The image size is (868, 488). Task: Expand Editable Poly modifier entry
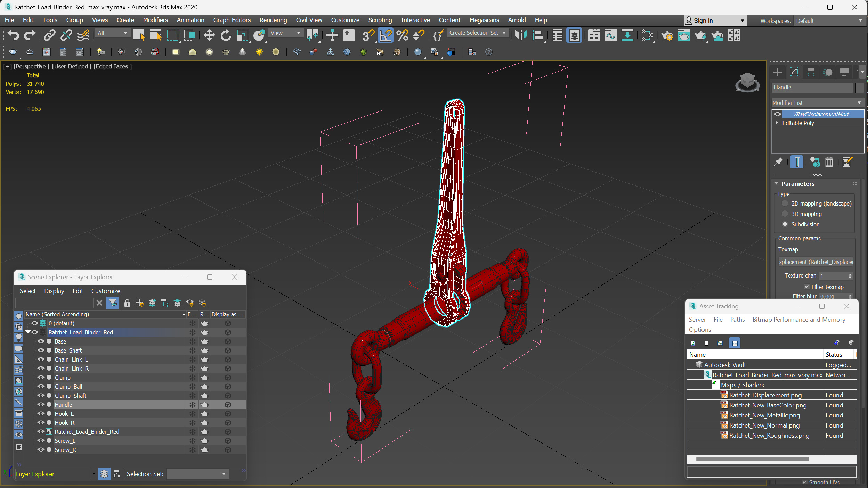click(777, 123)
